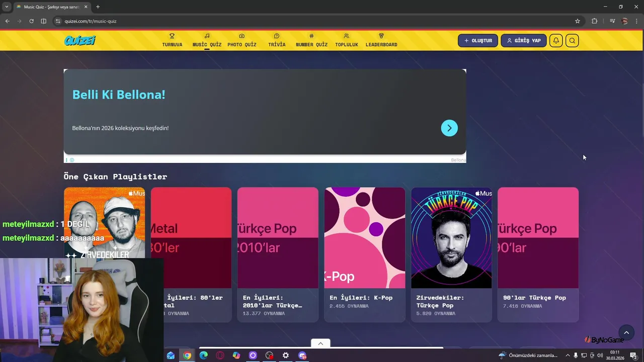This screenshot has height=362, width=644.
Task: Click the En İyileri: 2010'lar Türkçe title
Action: click(x=272, y=301)
